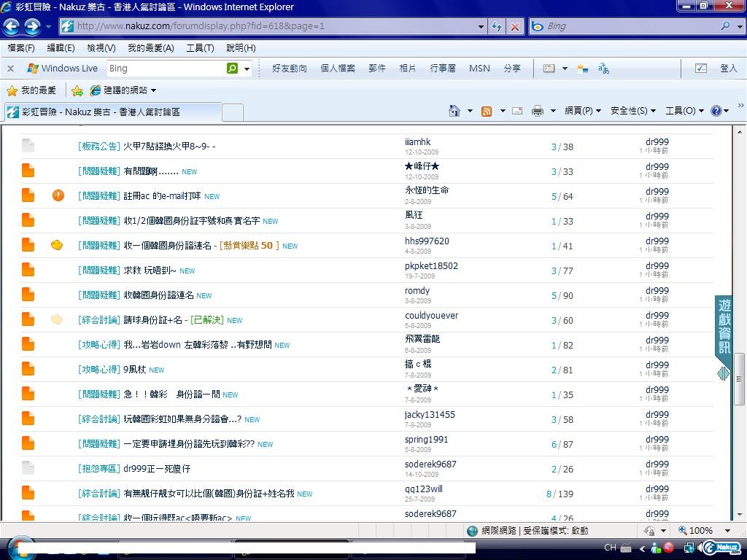The height and width of the screenshot is (560, 747).
Task: Open thread 求救 玩唔到~
Action: click(150, 271)
